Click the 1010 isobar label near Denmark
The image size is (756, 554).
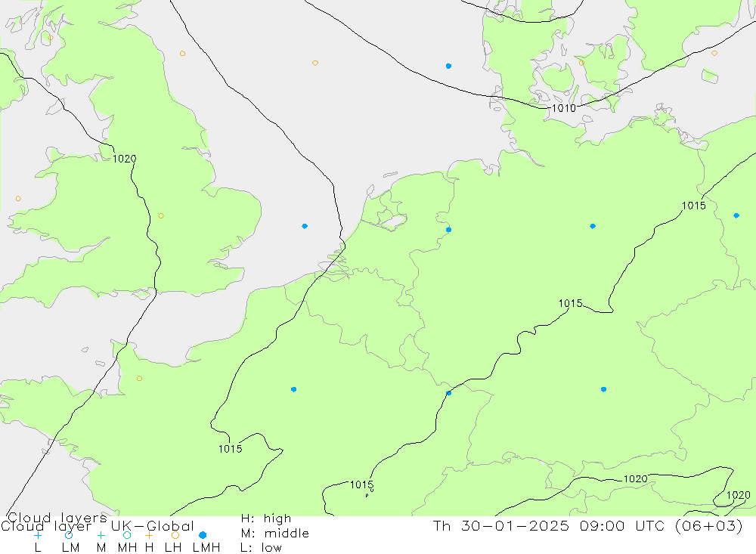click(564, 108)
